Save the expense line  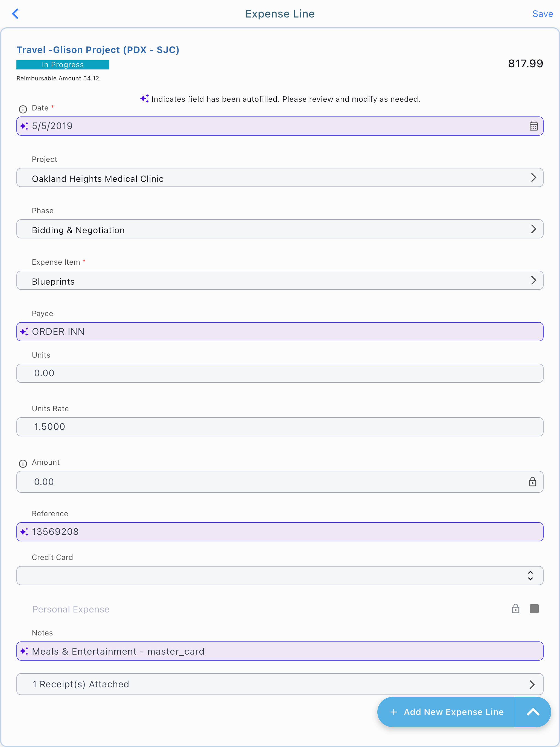coord(542,14)
